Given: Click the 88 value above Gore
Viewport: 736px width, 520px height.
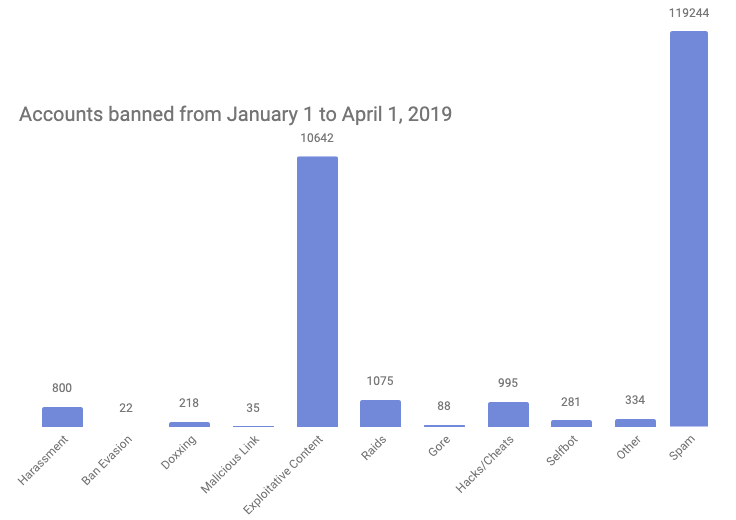Looking at the screenshot, I should click(x=444, y=406).
